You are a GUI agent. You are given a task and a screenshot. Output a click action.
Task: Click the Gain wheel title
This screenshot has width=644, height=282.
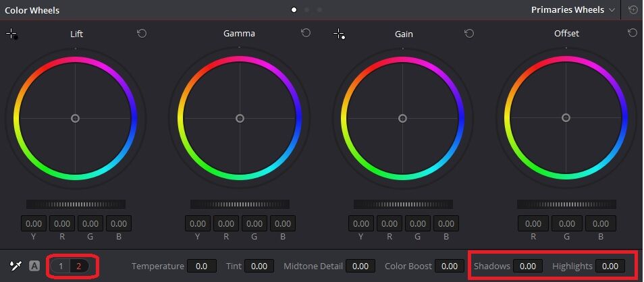pos(404,34)
